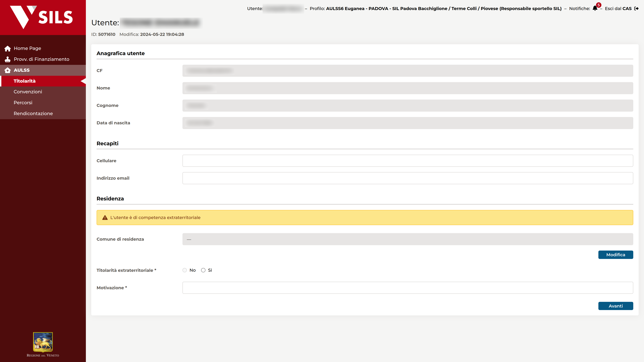Click the ID 5071610 text
Viewport: 644px width, 362px height.
(103, 35)
